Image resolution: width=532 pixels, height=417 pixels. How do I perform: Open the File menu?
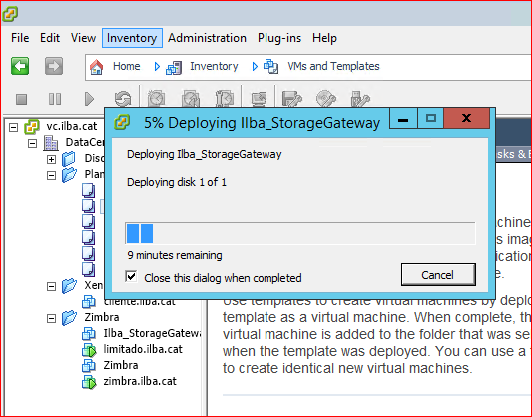pos(20,38)
